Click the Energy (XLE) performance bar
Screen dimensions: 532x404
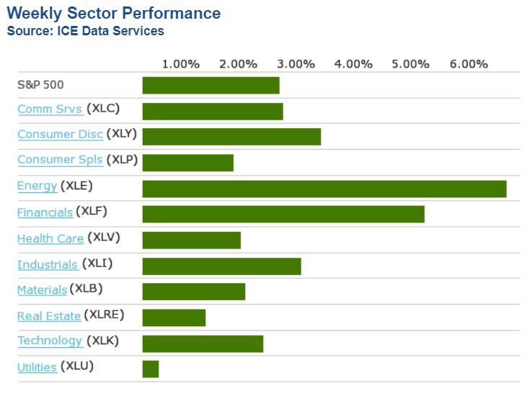(x=324, y=189)
